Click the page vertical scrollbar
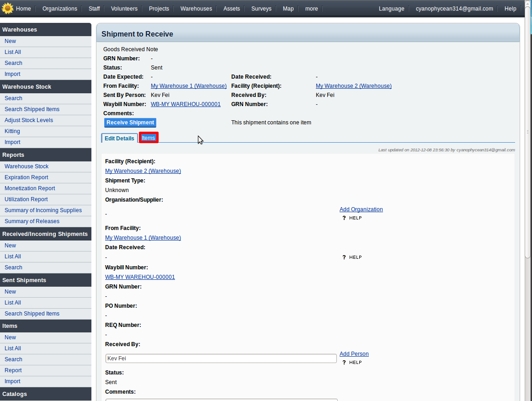The width and height of the screenshot is (532, 401). [x=528, y=137]
